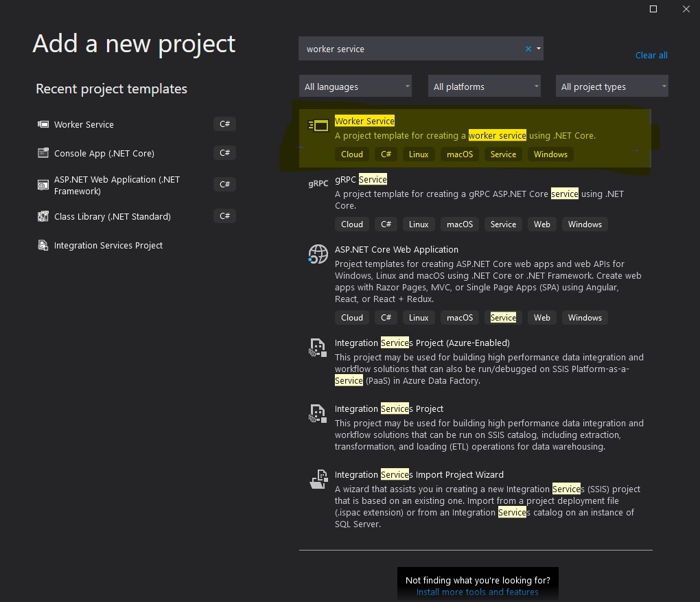Click the Windows tag under Worker Service
The width and height of the screenshot is (700, 602).
(x=550, y=154)
